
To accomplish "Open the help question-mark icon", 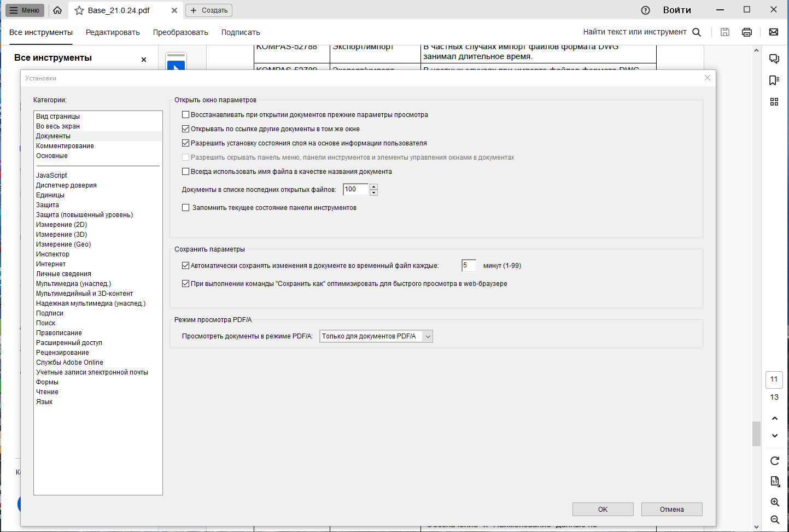I will click(x=645, y=10).
